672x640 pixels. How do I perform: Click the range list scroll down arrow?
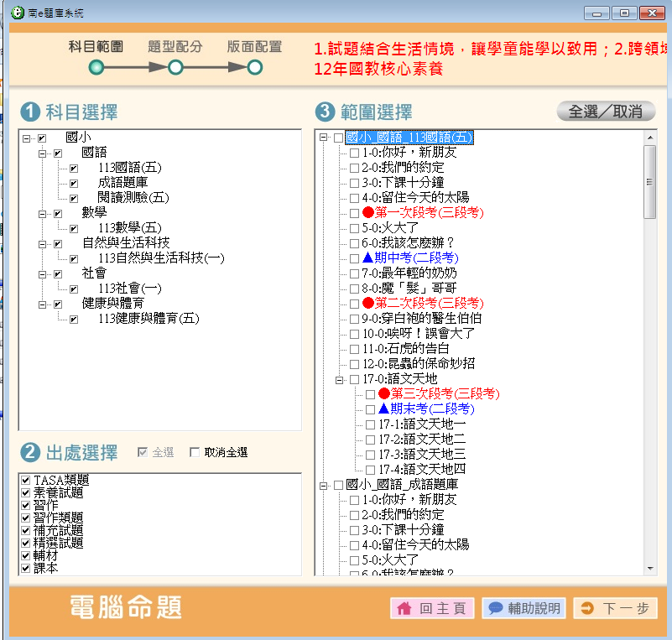click(650, 568)
